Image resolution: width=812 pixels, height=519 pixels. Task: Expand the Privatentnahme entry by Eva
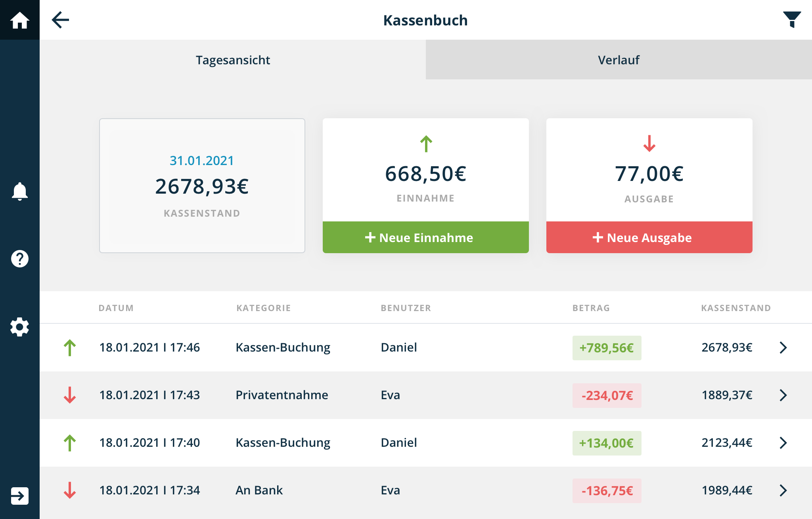click(783, 395)
